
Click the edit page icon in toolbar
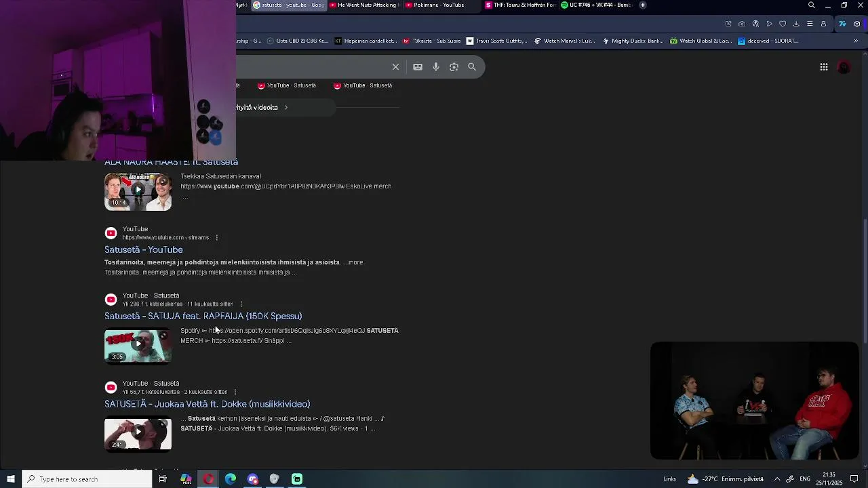tap(728, 24)
